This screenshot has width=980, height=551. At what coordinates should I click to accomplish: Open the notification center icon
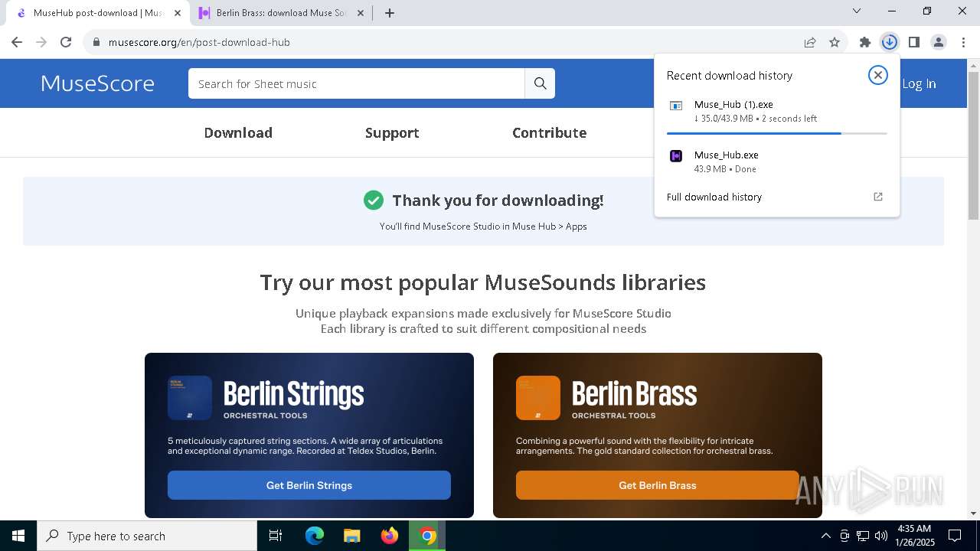tap(955, 536)
